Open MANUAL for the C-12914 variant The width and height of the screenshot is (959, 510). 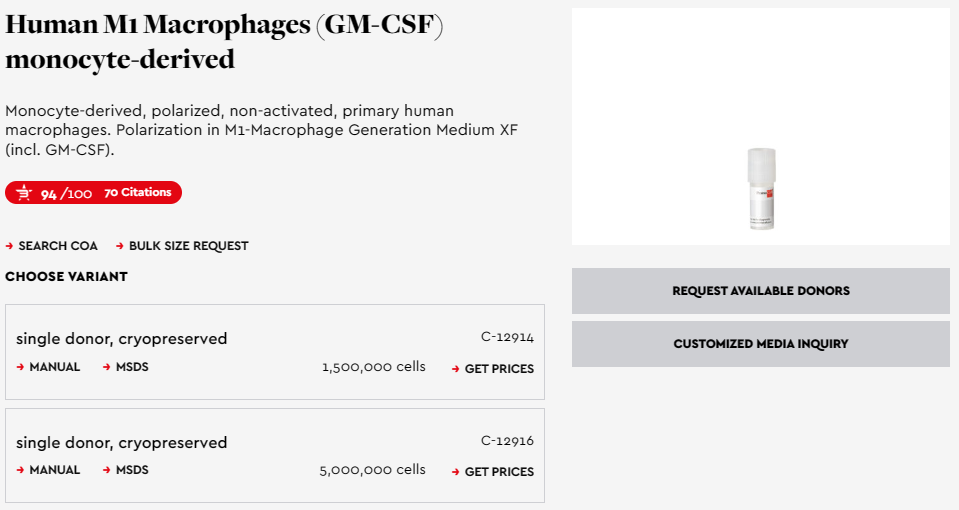(x=54, y=367)
